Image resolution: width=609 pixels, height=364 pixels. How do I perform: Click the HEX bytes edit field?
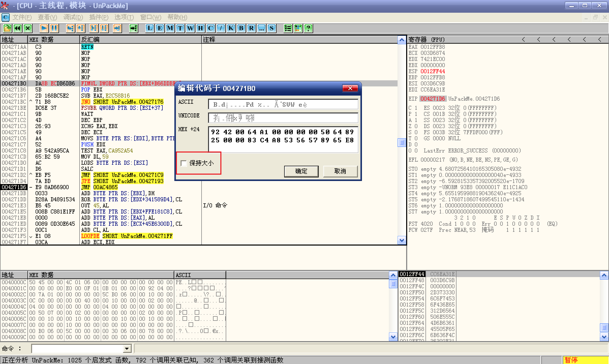283,140
